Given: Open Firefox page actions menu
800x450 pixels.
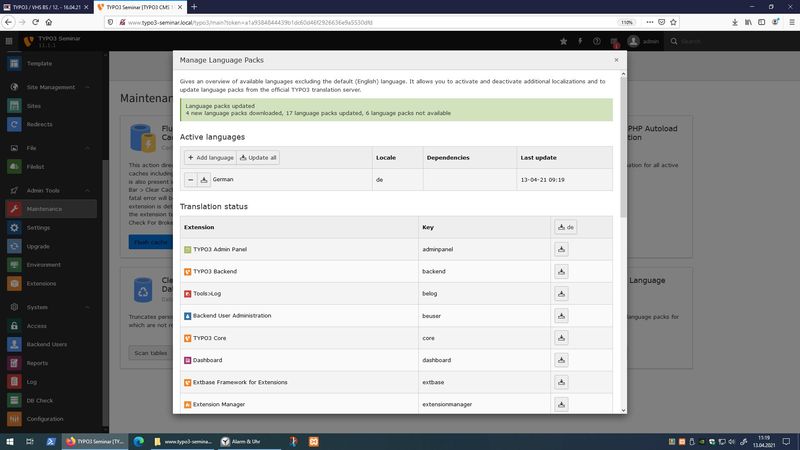Looking at the screenshot, I should click(x=649, y=22).
